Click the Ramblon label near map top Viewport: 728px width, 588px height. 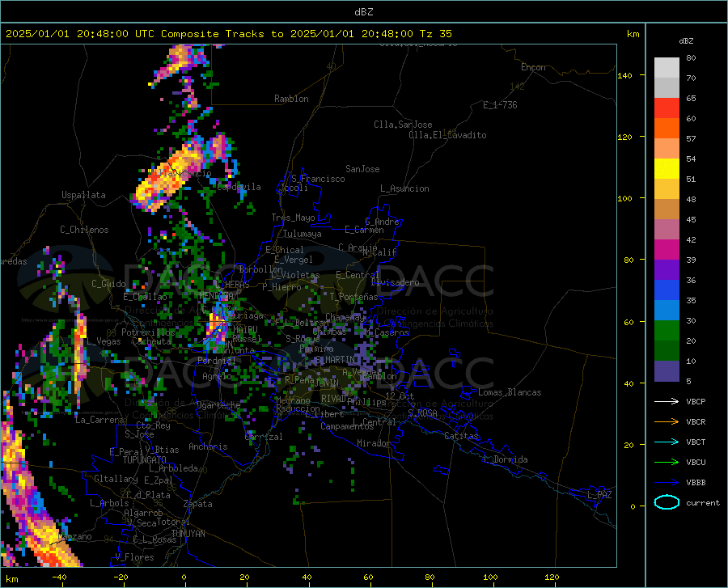(x=291, y=99)
